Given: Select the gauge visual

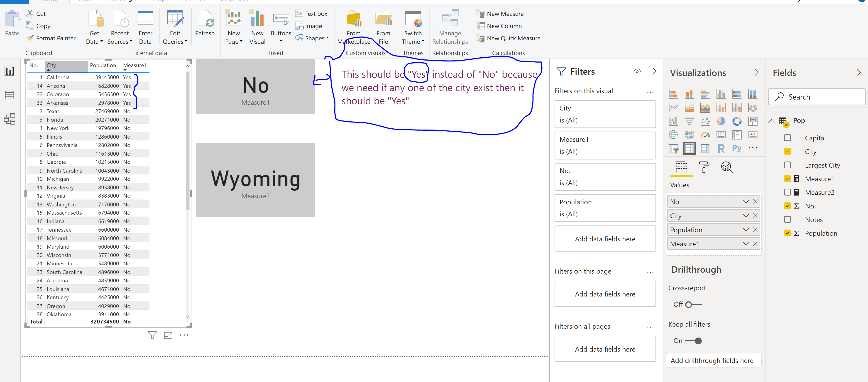Looking at the screenshot, I should pos(705,135).
